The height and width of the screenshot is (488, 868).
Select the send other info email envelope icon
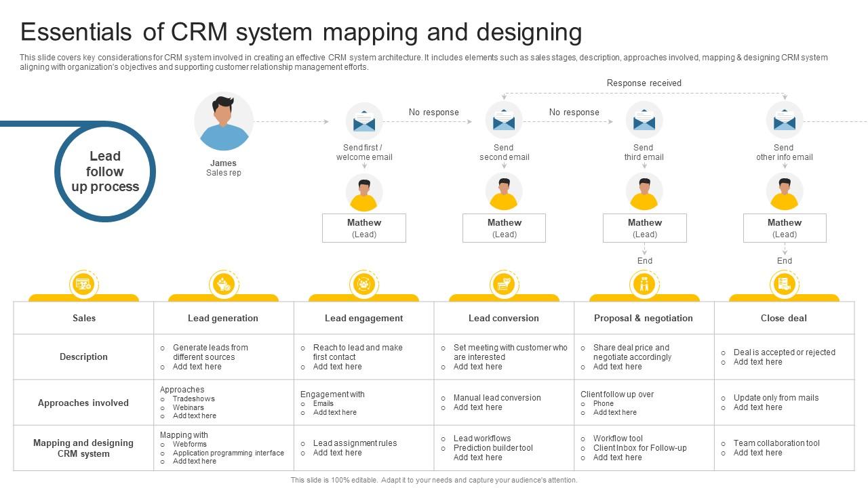tap(784, 121)
